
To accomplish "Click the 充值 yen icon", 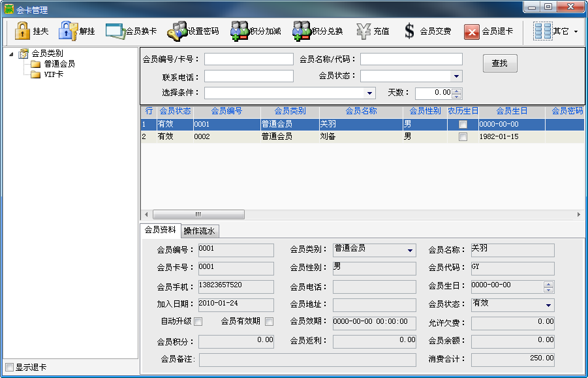I will [364, 31].
